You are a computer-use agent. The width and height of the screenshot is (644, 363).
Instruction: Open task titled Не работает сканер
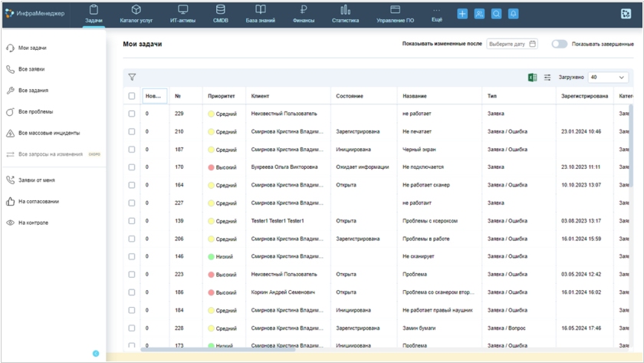426,185
